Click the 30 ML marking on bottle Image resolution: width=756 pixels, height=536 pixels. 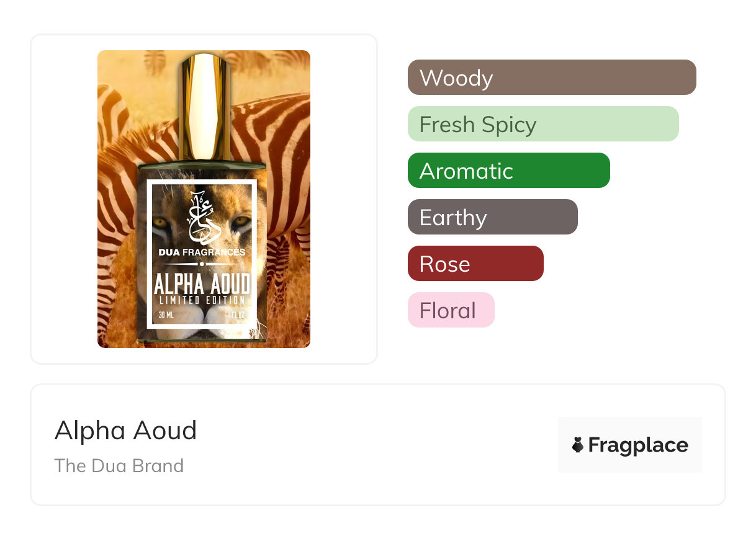(166, 315)
